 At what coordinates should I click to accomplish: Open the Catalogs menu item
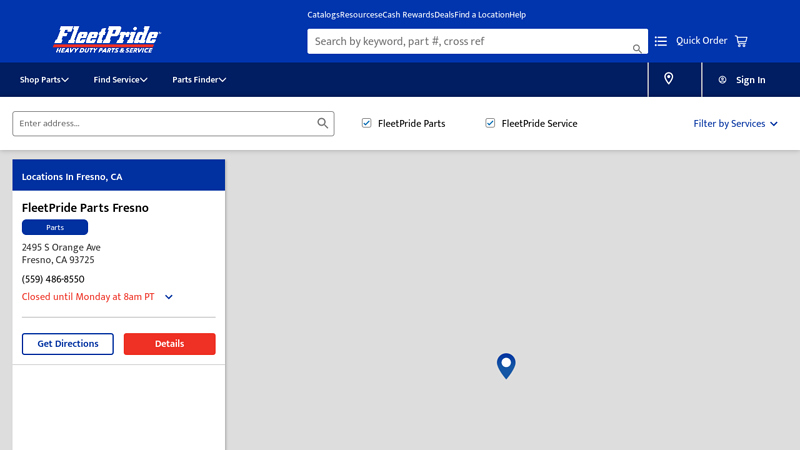[x=323, y=15]
